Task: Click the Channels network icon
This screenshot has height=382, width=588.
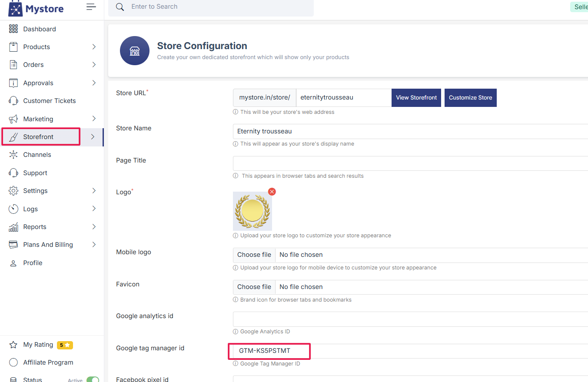Action: click(x=13, y=155)
